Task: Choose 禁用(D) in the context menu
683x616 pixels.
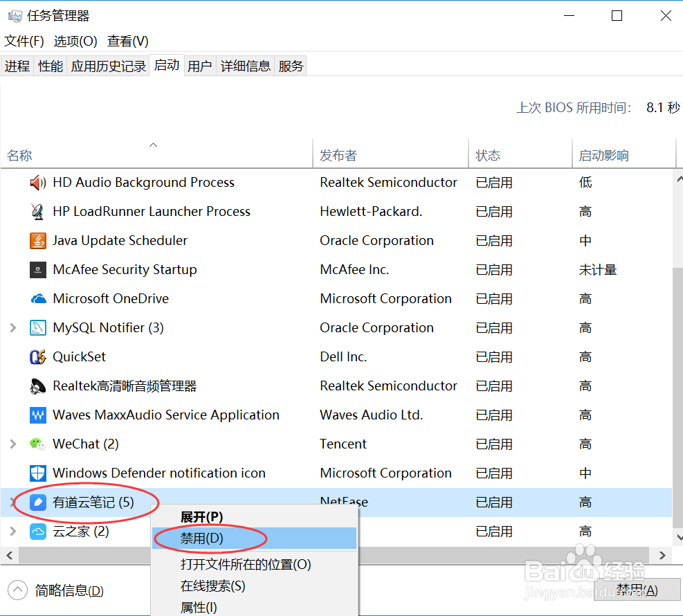Action: pyautogui.click(x=255, y=538)
